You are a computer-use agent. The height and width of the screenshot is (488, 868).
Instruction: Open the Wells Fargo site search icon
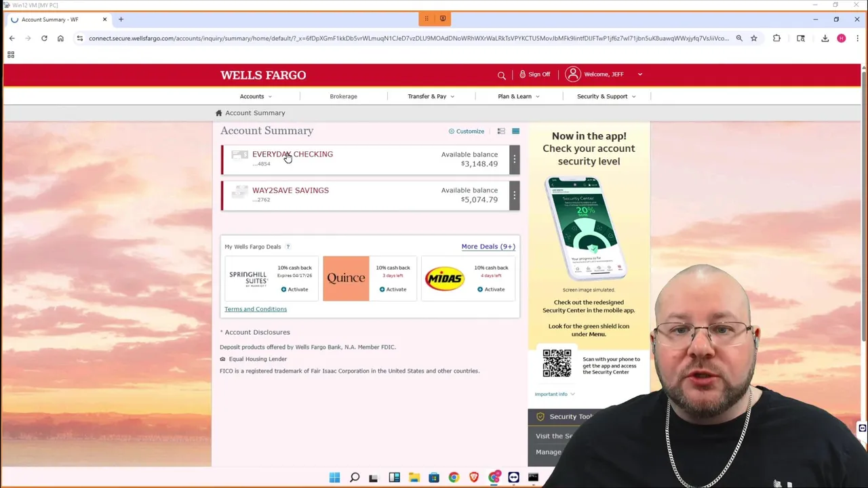[x=501, y=75]
